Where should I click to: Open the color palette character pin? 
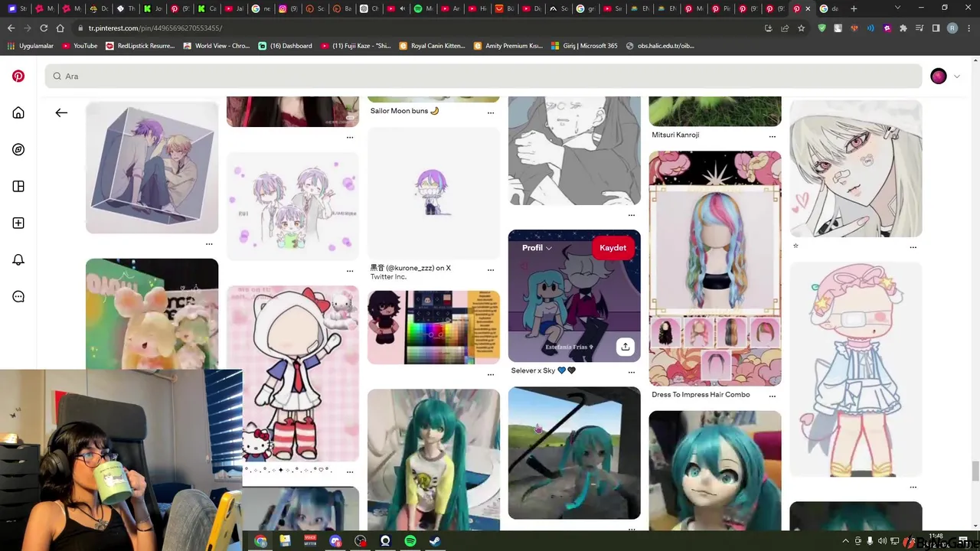(433, 328)
